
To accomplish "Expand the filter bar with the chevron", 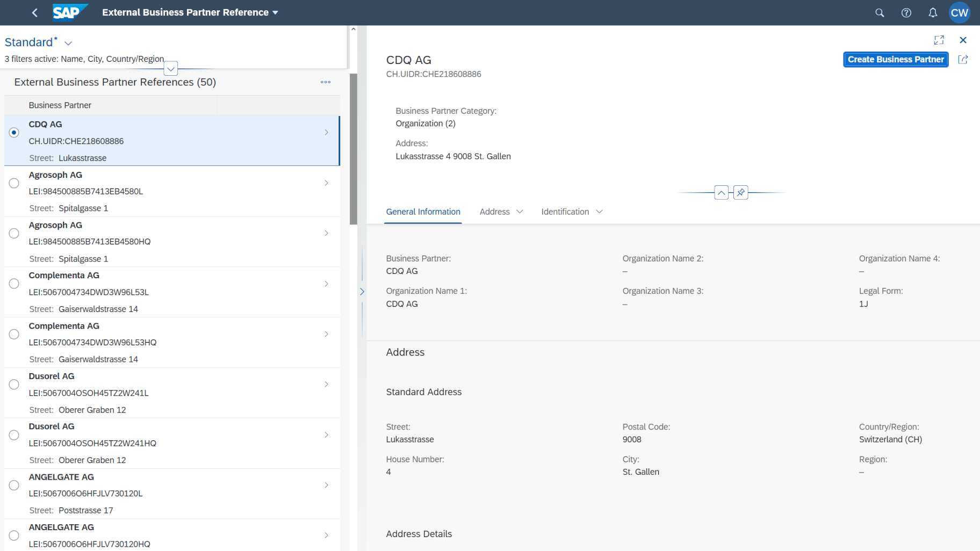I will (171, 68).
